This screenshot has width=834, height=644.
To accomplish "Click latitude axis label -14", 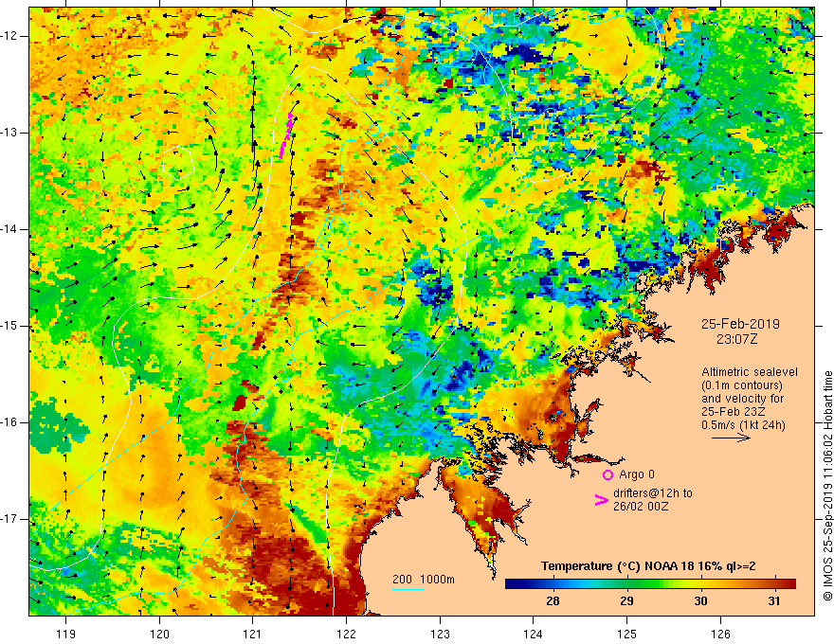I will pos(9,229).
